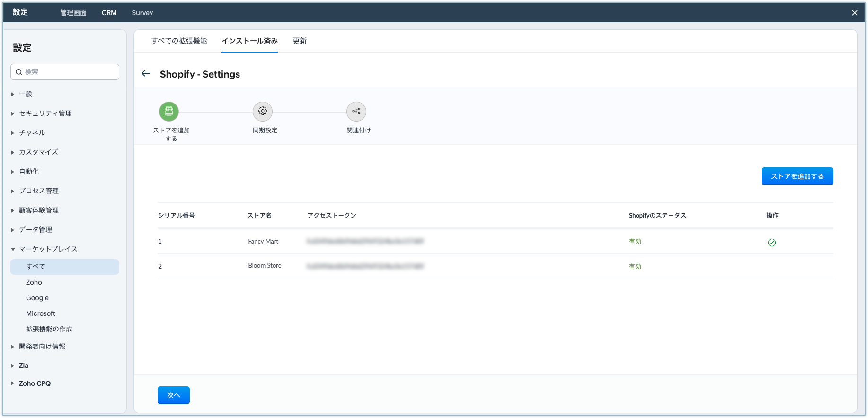This screenshot has width=868, height=418.
Task: Open Survey in top navigation
Action: (x=142, y=13)
